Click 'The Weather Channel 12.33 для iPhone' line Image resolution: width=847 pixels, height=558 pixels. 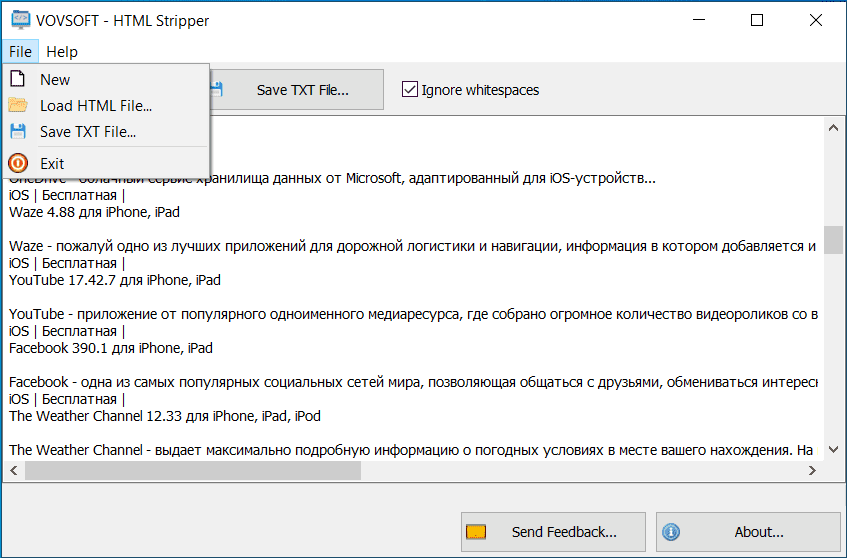pos(165,416)
